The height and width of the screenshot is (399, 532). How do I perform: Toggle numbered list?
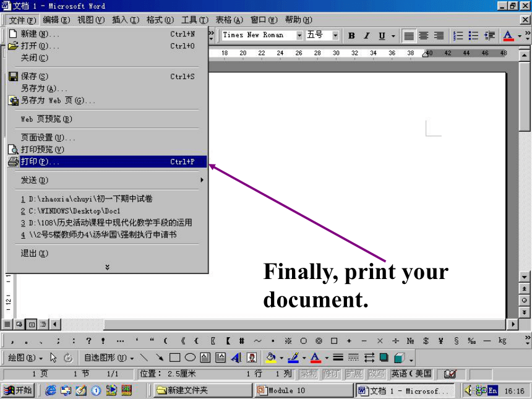tap(458, 36)
